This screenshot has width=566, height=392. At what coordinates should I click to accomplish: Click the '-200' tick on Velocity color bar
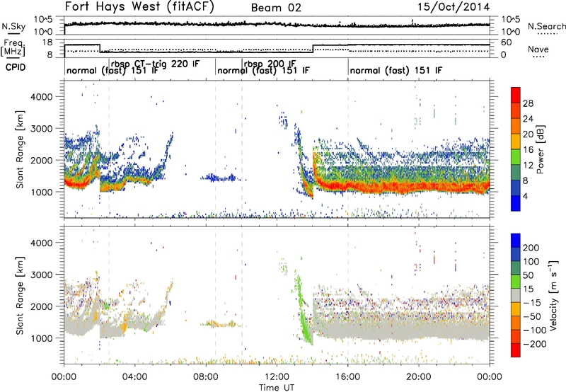tap(534, 344)
